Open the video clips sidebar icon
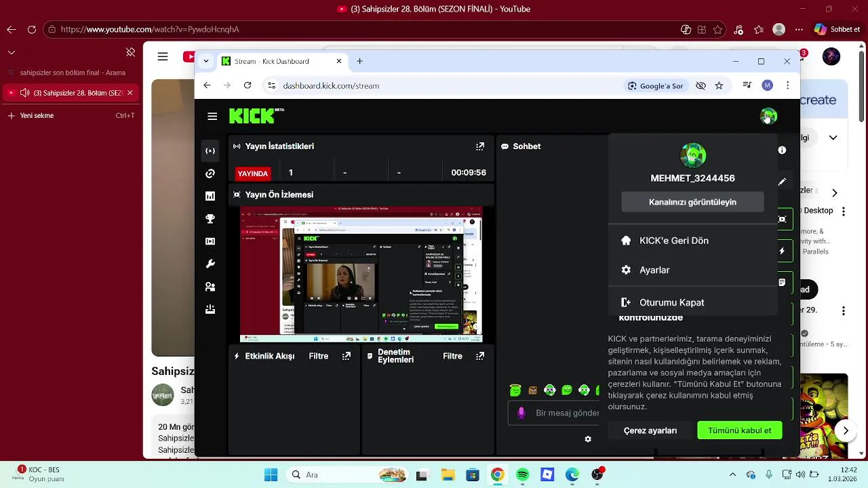868x488 pixels. point(210,241)
